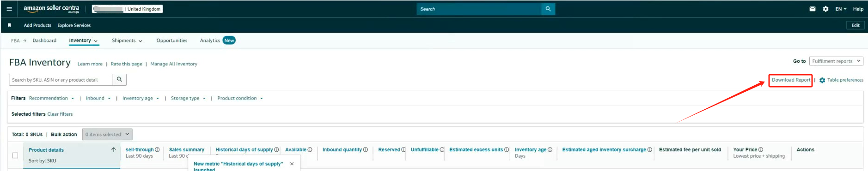Click the Table preferences gear icon

click(822, 80)
